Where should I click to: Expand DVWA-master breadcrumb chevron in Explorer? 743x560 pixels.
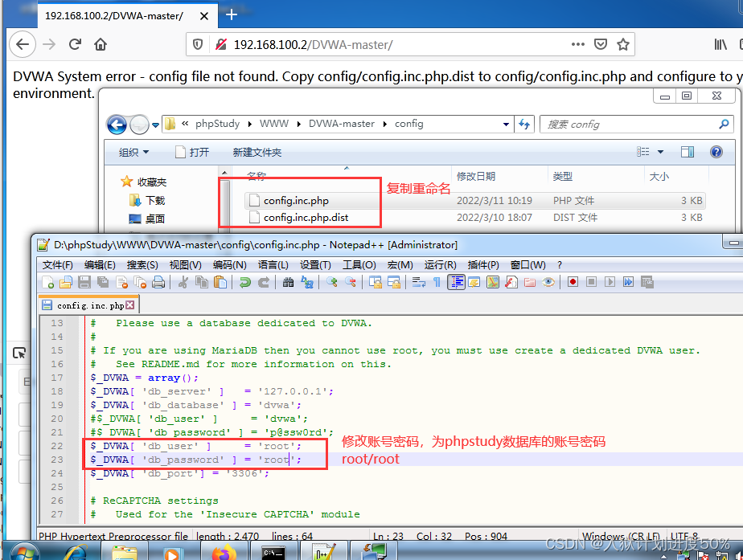pyautogui.click(x=384, y=124)
